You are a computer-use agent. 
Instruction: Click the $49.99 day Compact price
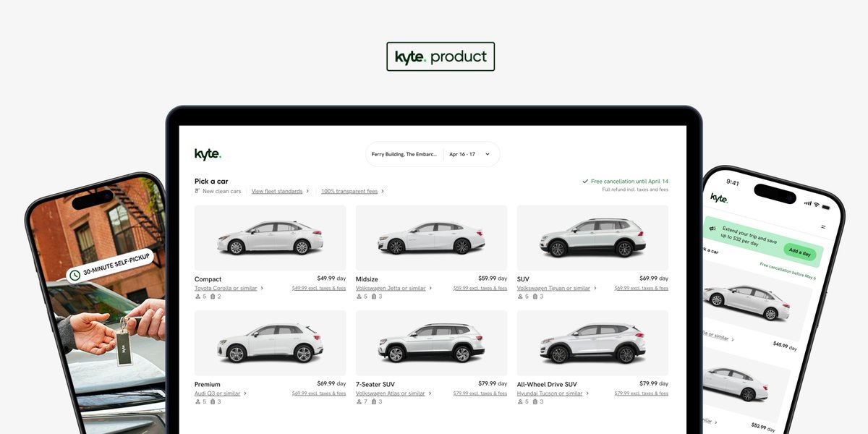coord(331,278)
